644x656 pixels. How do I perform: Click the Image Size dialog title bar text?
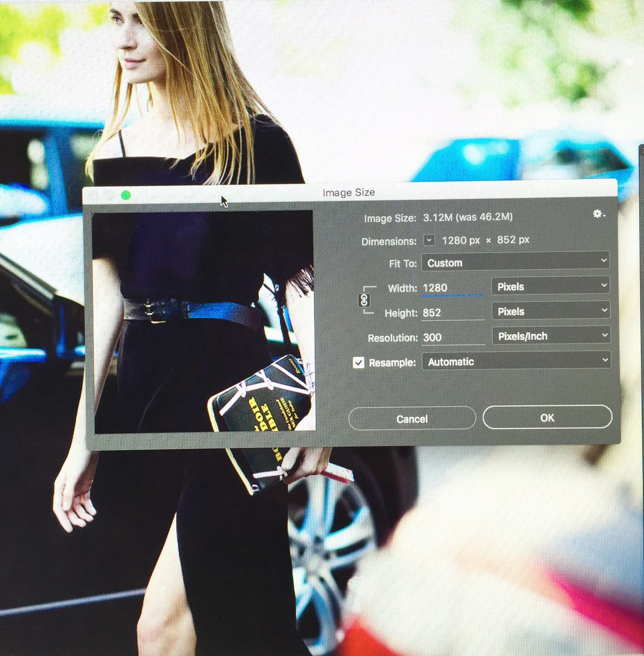pos(349,193)
